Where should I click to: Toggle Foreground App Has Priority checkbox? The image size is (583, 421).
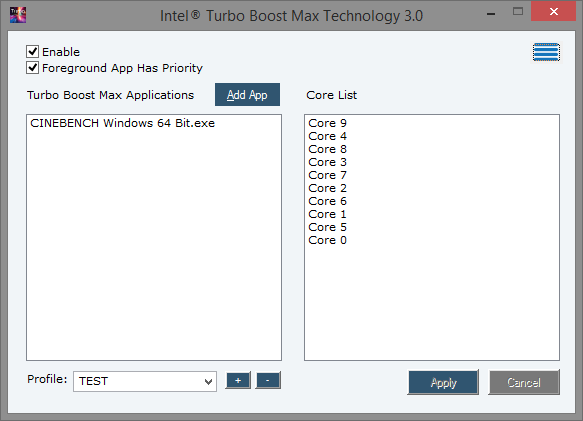(32, 68)
